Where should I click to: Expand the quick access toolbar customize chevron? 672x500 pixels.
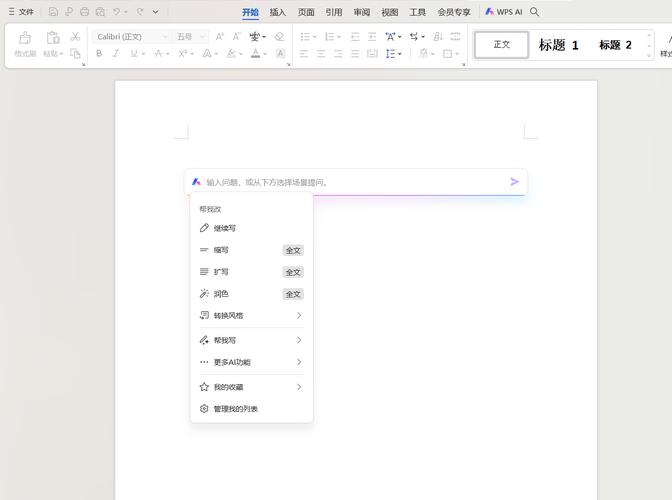[156, 12]
